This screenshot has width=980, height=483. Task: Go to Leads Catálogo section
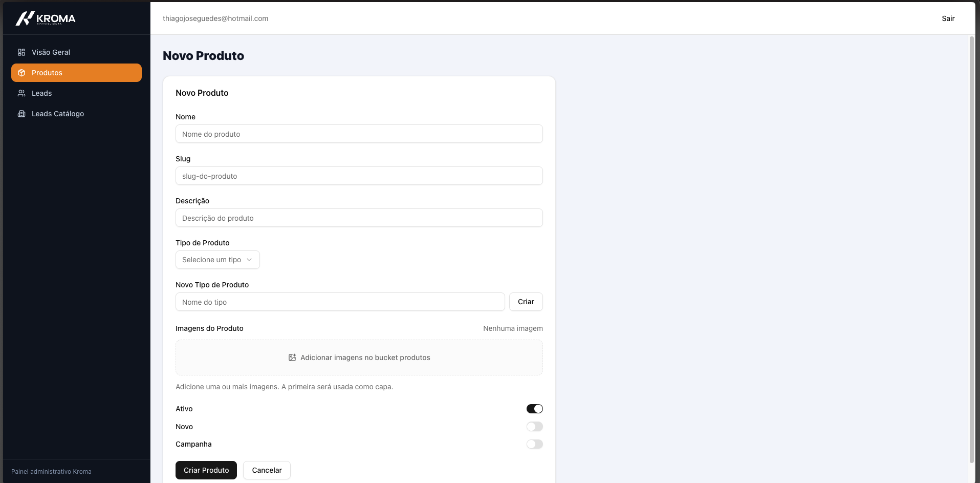coord(76,114)
